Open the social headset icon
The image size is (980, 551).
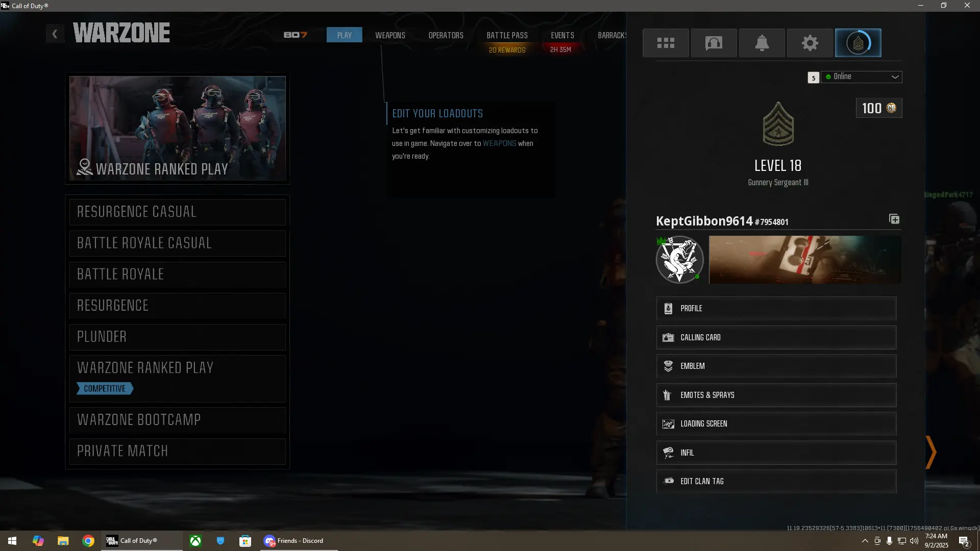coord(714,43)
